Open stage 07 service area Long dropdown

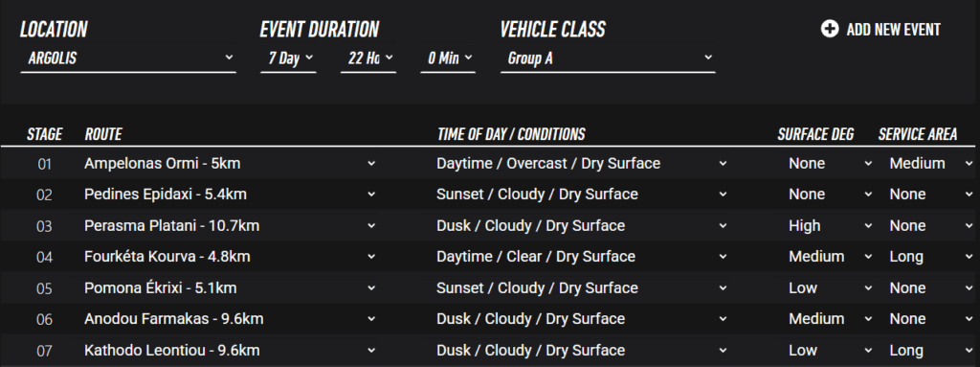pyautogui.click(x=931, y=350)
